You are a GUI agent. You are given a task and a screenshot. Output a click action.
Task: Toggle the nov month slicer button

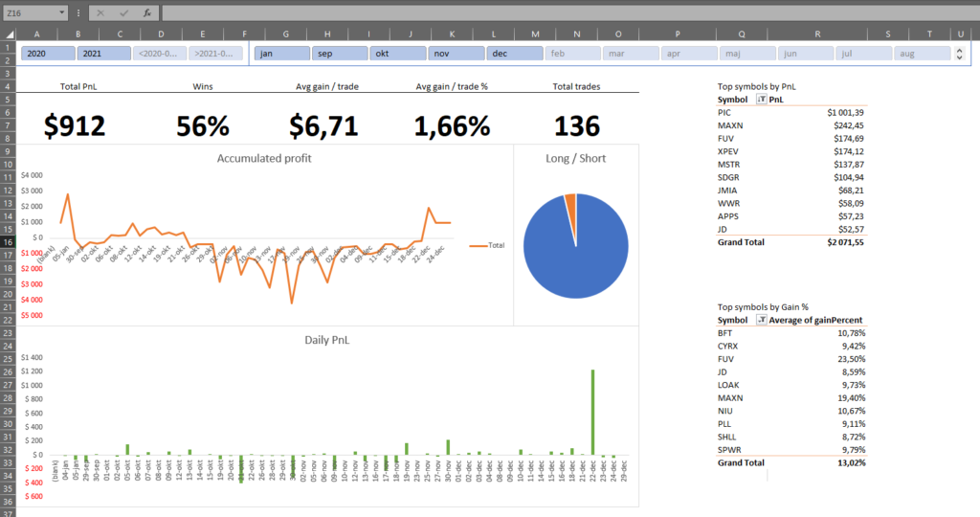[457, 54]
